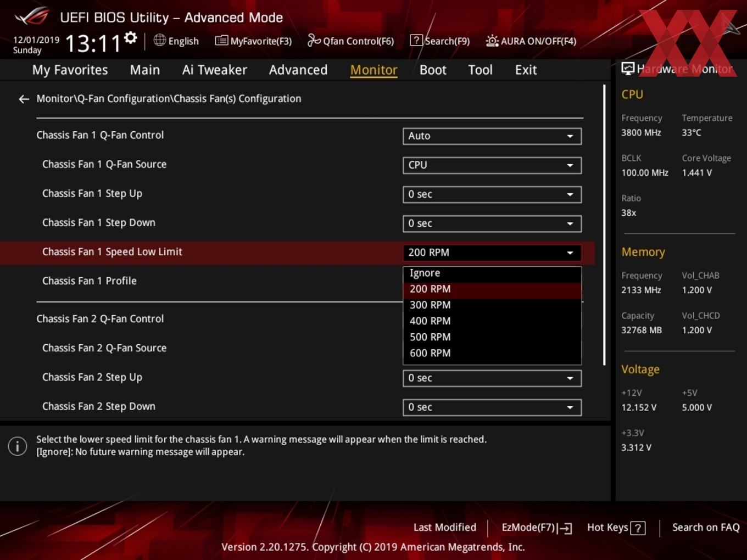
Task: Switch to the Main tab
Action: point(145,70)
